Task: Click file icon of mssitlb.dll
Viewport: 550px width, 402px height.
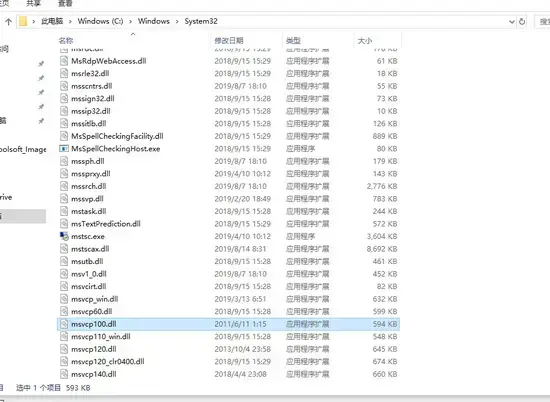Action: [x=64, y=123]
